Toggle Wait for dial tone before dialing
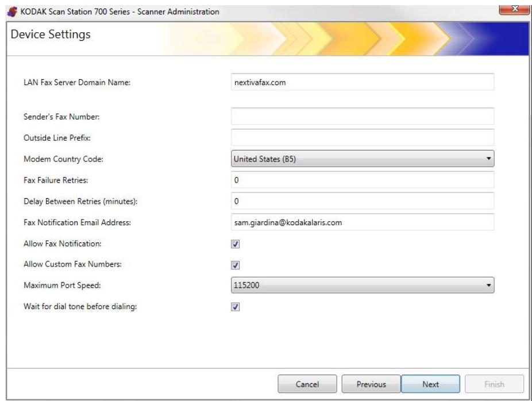 [x=236, y=307]
